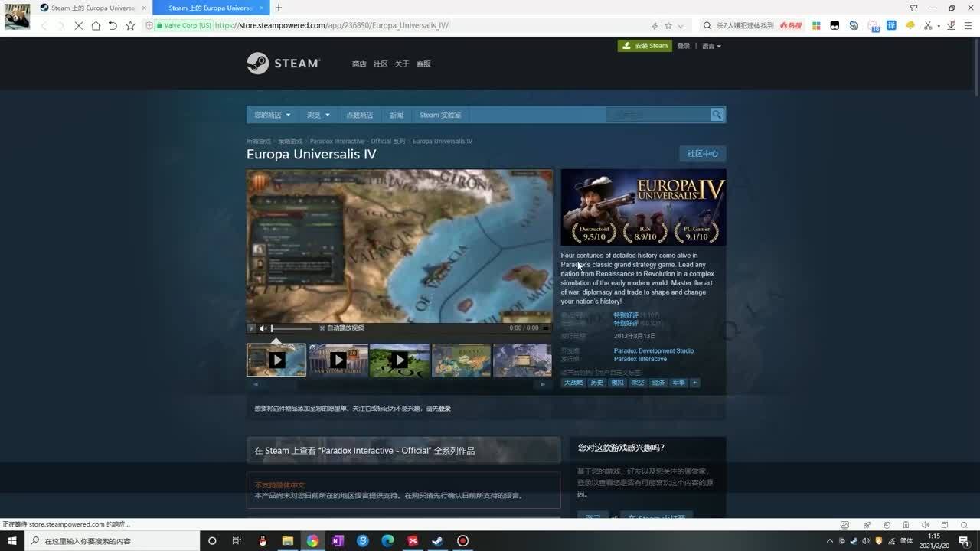The height and width of the screenshot is (551, 980).
Task: Select the first trailer thumbnail
Action: coord(276,360)
